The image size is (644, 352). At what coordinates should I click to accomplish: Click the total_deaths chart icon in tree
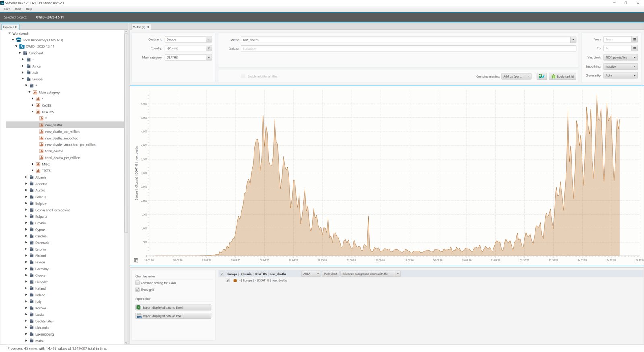[x=41, y=151]
